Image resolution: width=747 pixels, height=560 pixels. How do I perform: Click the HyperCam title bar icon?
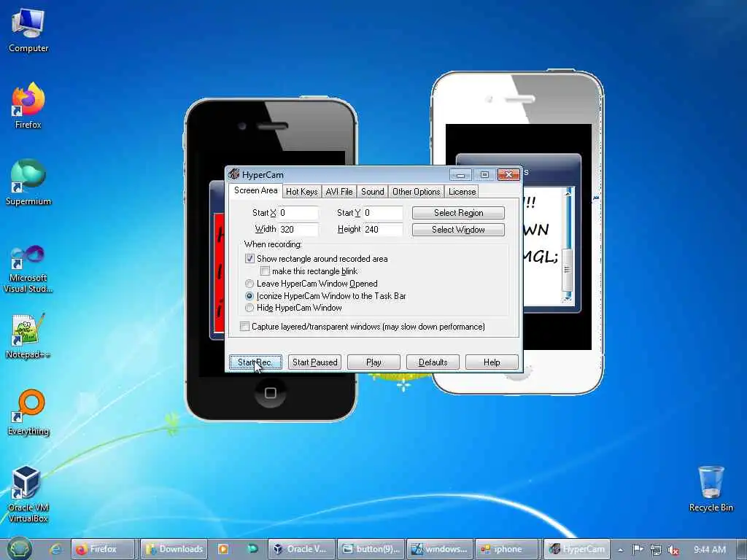coord(233,174)
